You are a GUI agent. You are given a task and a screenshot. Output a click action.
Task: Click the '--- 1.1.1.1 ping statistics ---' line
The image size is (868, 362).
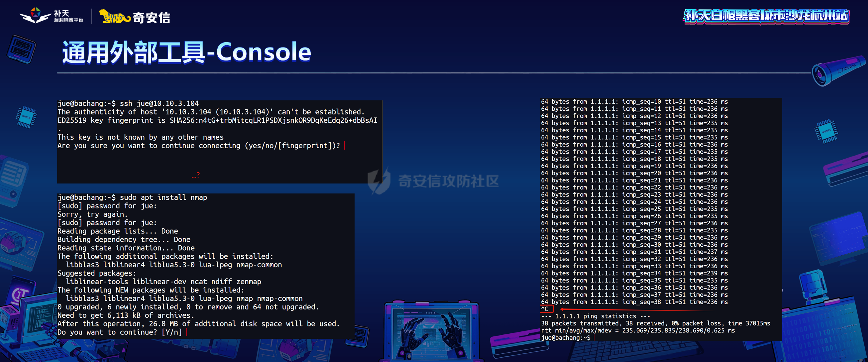[596, 316]
